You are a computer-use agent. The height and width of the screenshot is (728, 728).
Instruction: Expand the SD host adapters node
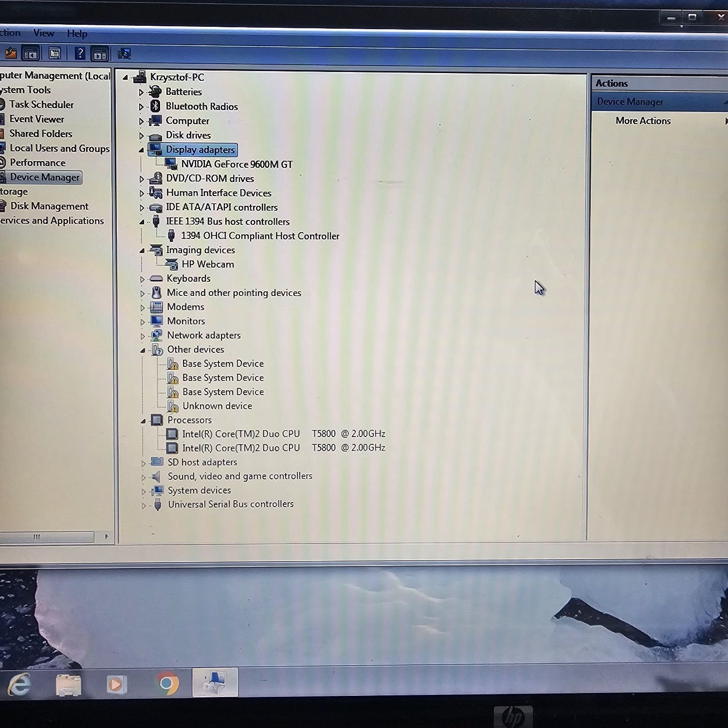click(144, 463)
